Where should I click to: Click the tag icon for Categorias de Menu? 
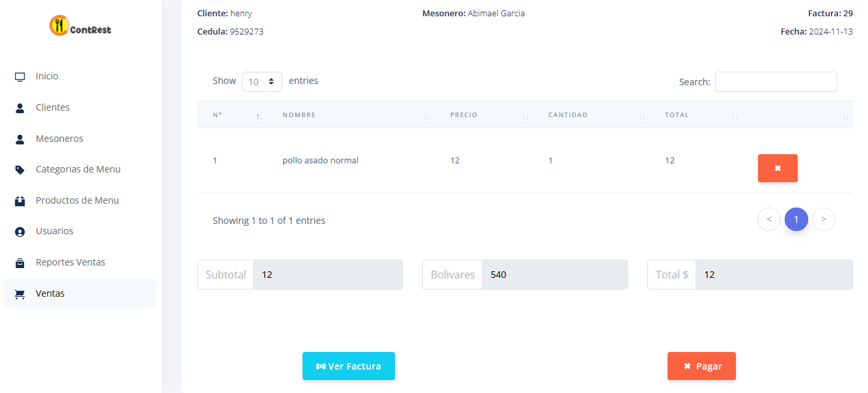[20, 170]
